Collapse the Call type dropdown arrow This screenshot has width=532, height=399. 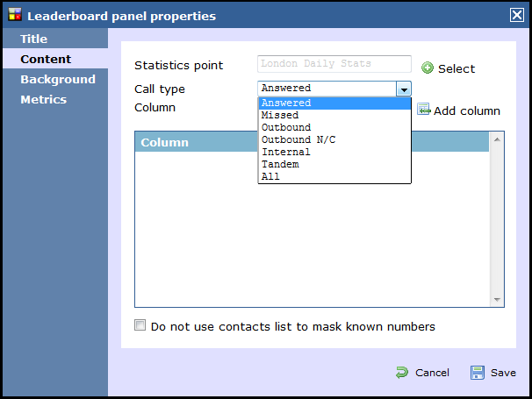(x=404, y=89)
